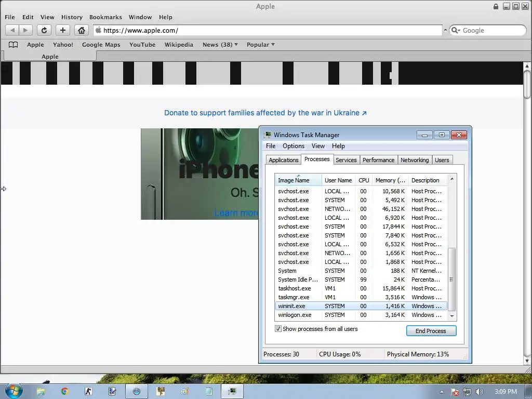
Task: Click the small arrow beside the address bar
Action: 445,30
